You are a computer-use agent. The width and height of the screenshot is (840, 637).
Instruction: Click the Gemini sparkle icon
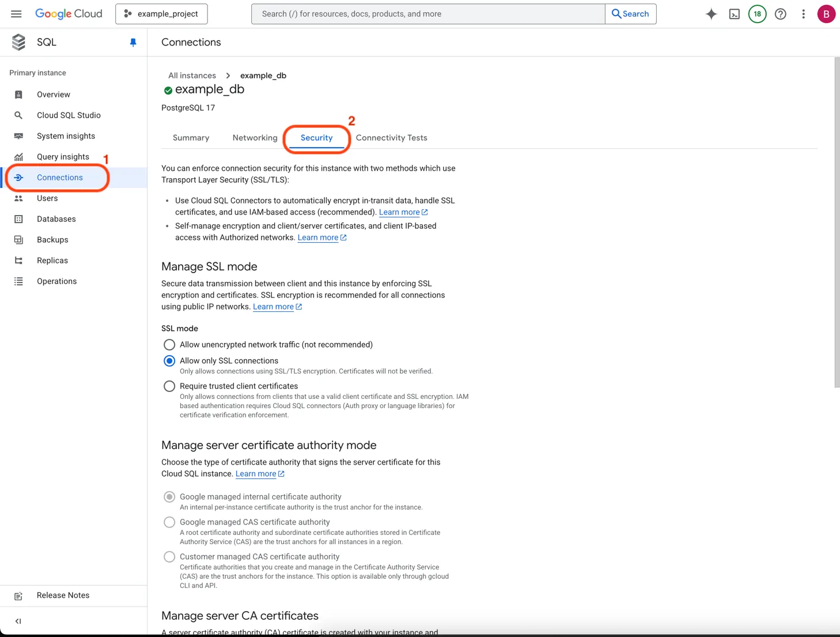(712, 14)
